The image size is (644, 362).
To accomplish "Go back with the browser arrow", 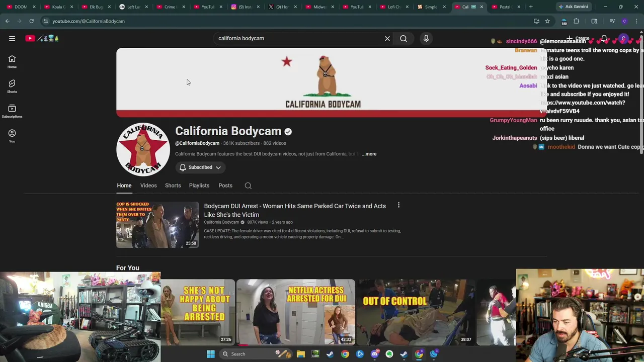I will [x=7, y=21].
